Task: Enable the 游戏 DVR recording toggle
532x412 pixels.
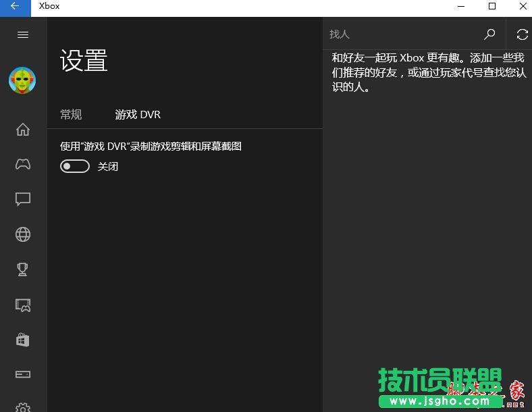Action: (x=75, y=166)
